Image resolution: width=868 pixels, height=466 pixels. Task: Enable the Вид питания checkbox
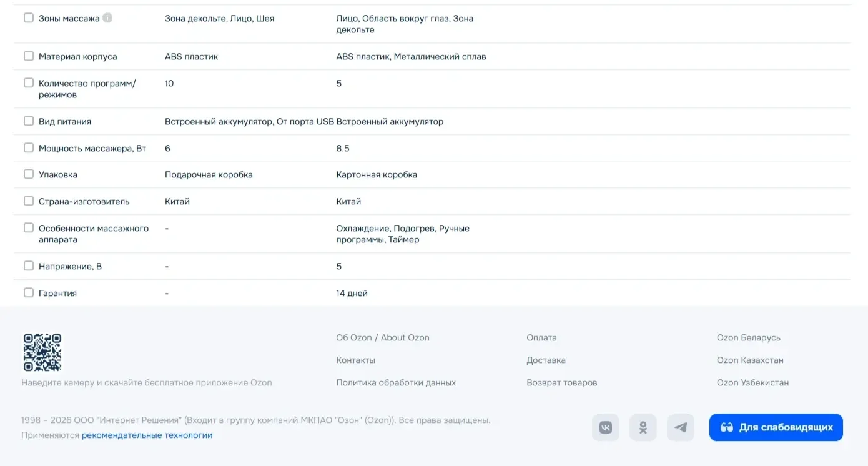pos(29,121)
